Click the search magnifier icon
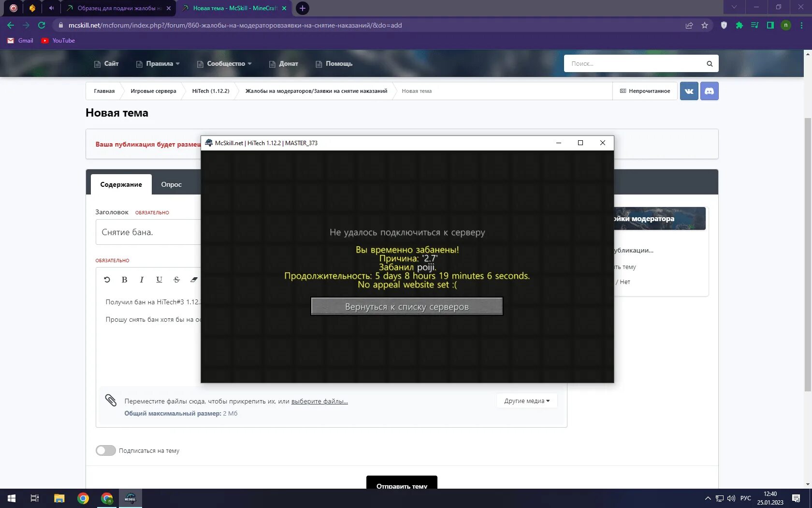The width and height of the screenshot is (812, 508). pos(710,63)
